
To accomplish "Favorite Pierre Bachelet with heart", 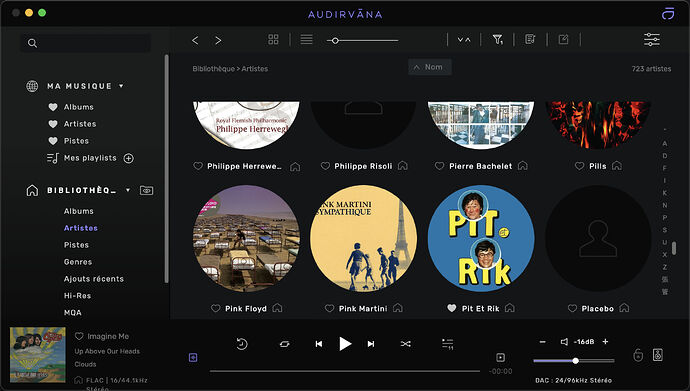I will [x=439, y=166].
